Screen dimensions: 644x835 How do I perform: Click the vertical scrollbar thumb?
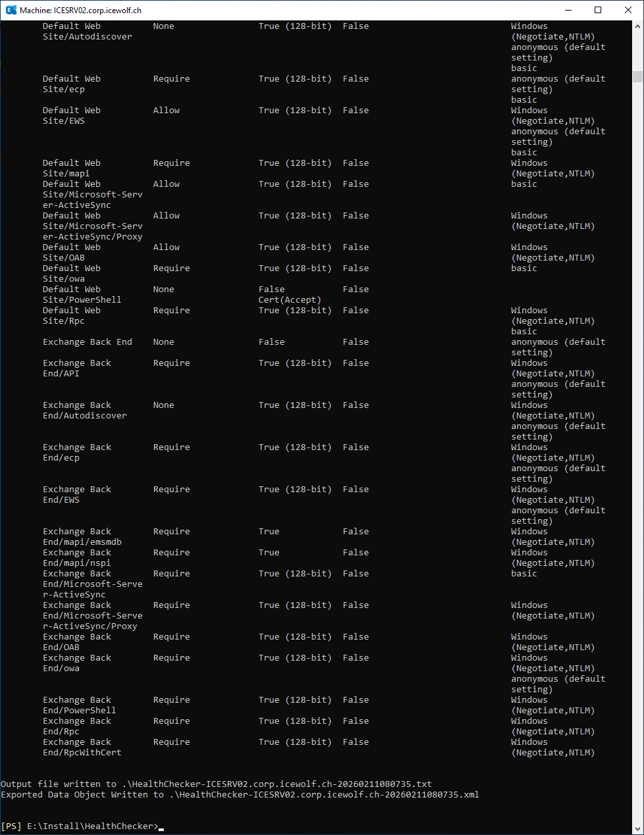(x=637, y=76)
